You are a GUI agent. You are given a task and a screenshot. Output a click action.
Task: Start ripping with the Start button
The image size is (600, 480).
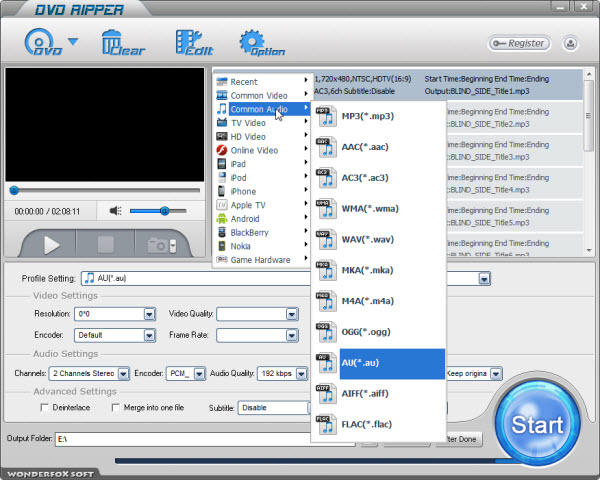537,424
